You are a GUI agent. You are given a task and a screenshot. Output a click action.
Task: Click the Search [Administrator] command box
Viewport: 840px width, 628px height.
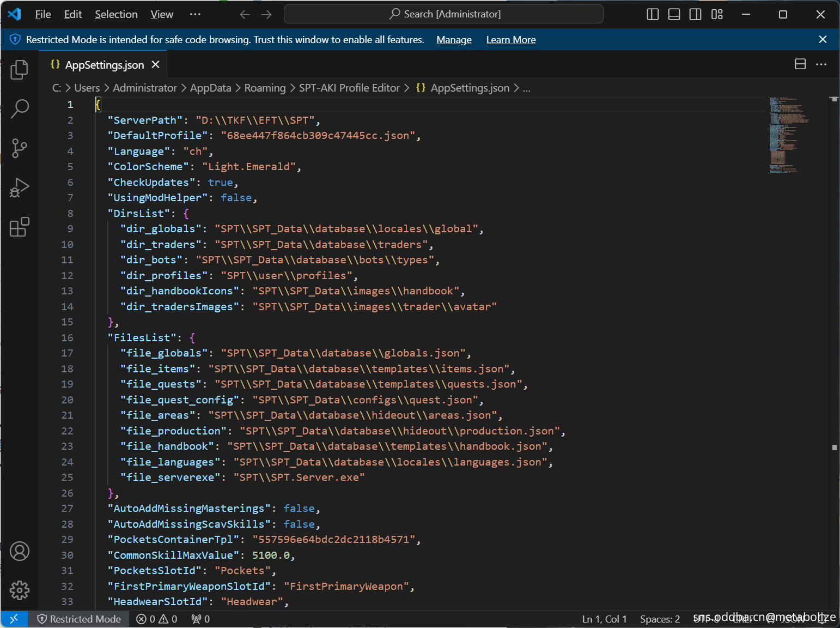tap(443, 14)
